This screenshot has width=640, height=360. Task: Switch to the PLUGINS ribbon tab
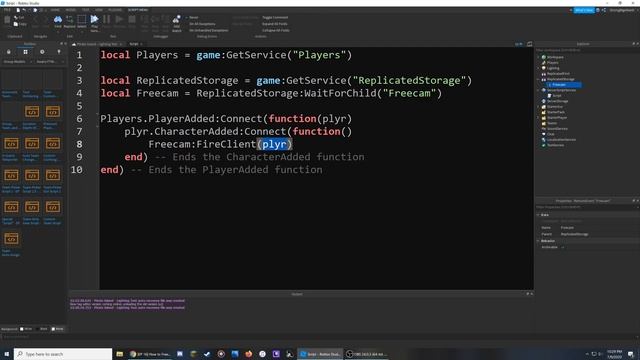point(115,10)
